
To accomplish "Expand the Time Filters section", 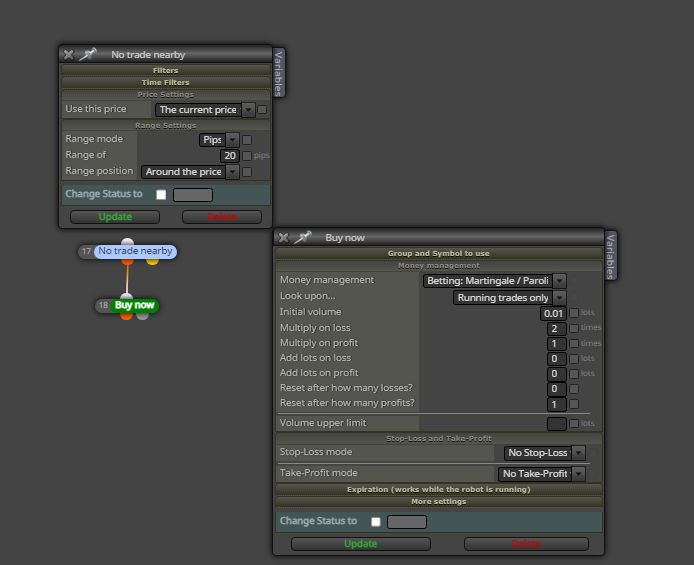I will click(x=166, y=82).
